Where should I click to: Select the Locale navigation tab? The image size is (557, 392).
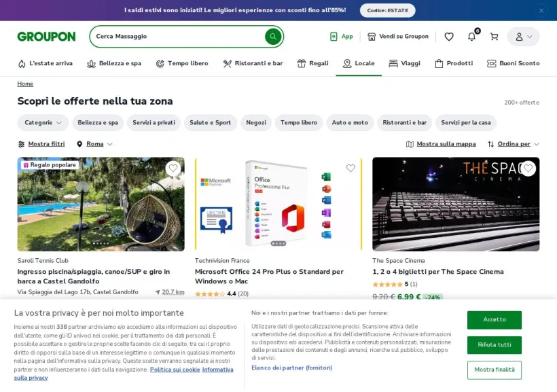(x=359, y=63)
